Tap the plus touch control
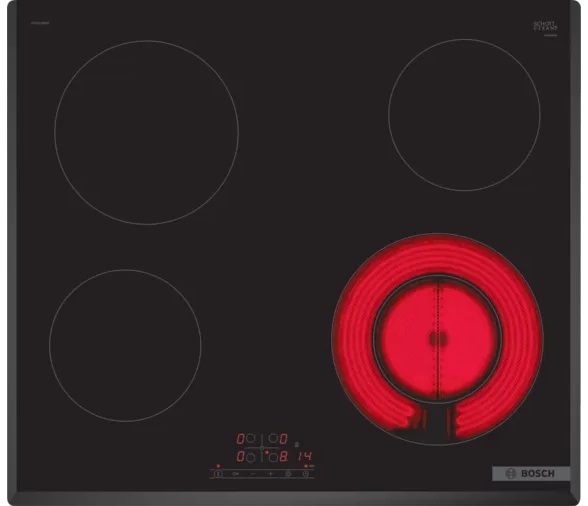This screenshot has height=506, width=588. [x=270, y=474]
